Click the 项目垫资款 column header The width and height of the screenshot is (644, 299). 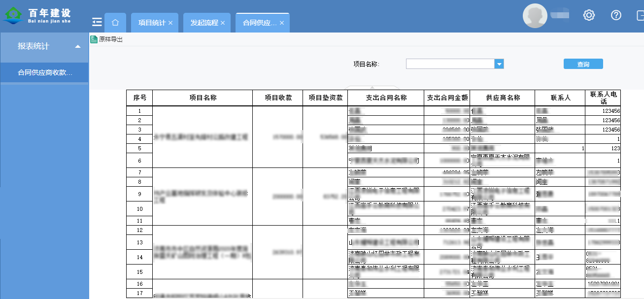pos(325,98)
